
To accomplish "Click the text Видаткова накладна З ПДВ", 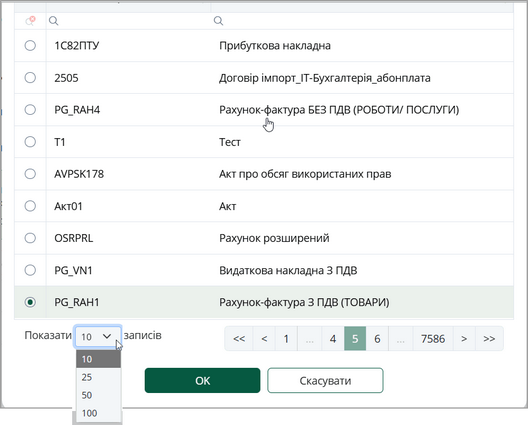I will tap(288, 270).
